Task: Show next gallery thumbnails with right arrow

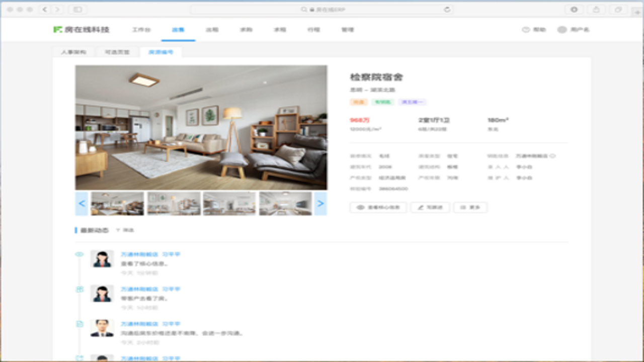Action: [x=320, y=204]
